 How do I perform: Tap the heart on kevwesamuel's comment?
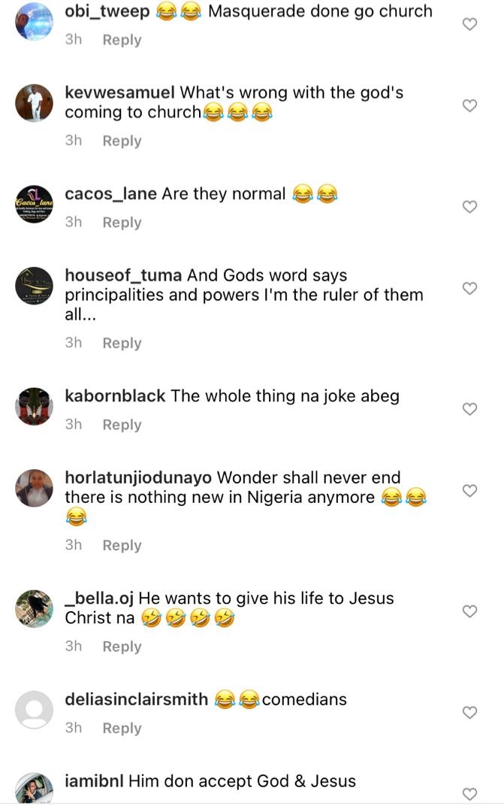pos(469,105)
